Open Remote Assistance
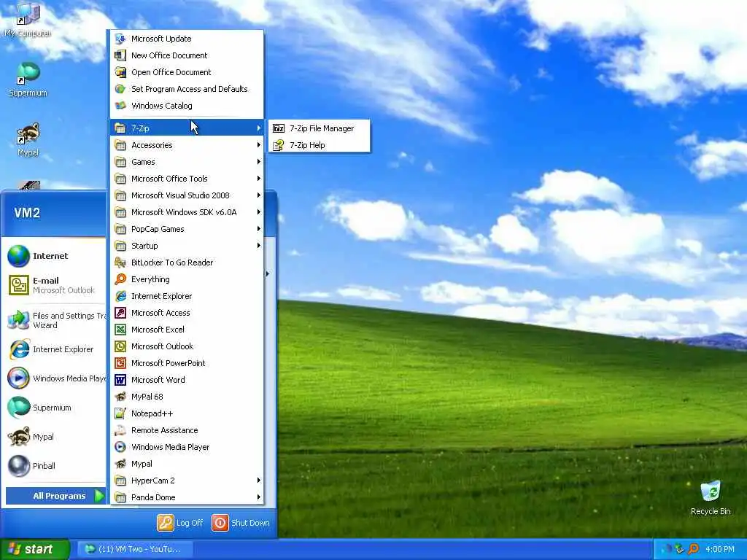747x560 pixels. (x=187, y=430)
